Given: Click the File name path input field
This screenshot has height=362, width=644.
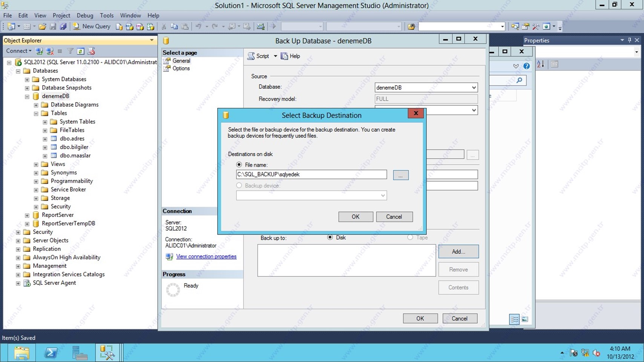Looking at the screenshot, I should coord(311,174).
